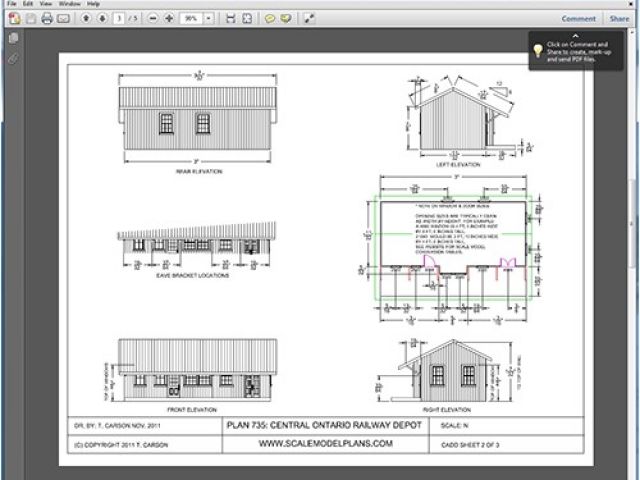Print the document using the printer icon
The height and width of the screenshot is (480, 640).
pyautogui.click(x=47, y=19)
